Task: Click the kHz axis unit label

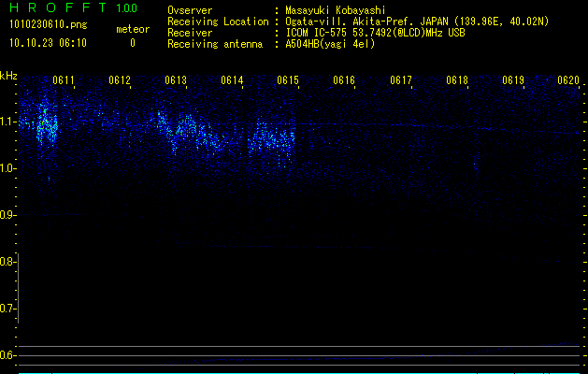Action: coord(8,76)
